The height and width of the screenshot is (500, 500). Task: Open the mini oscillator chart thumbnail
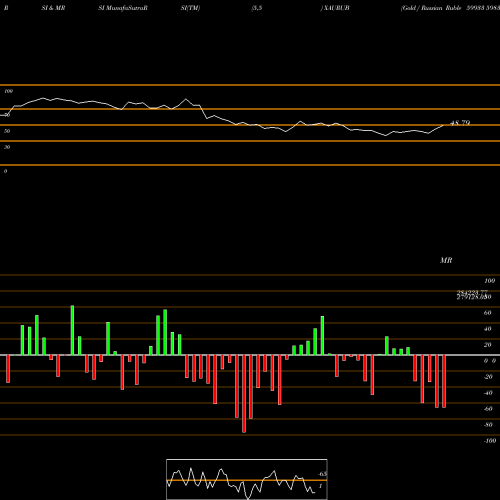pos(247,479)
